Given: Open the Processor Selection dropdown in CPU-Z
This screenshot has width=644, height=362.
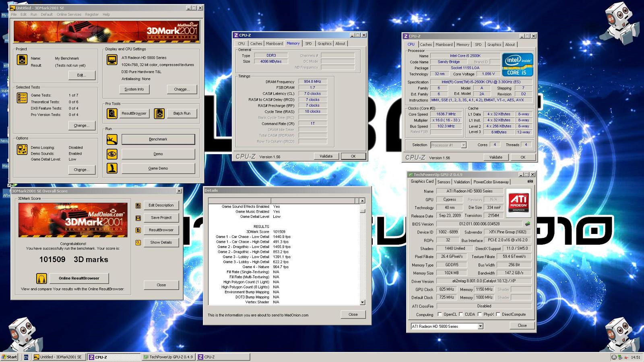Looking at the screenshot, I should (x=463, y=145).
